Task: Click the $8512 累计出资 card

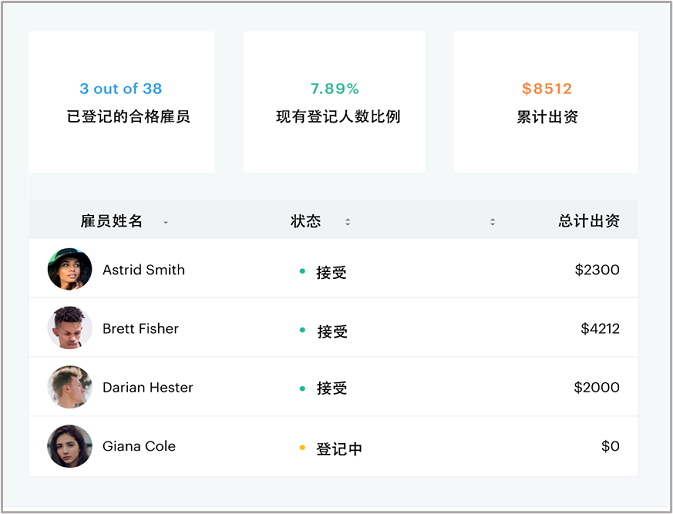Action: coord(546,102)
